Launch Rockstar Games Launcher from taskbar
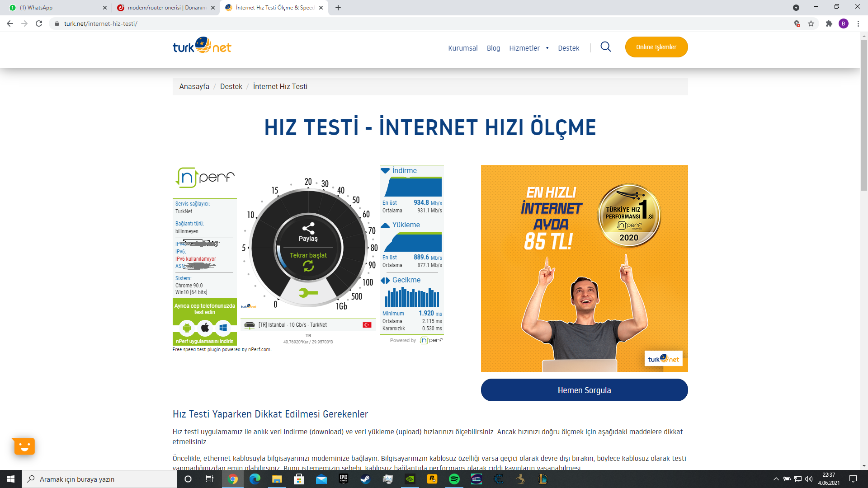The height and width of the screenshot is (488, 868). [x=432, y=479]
